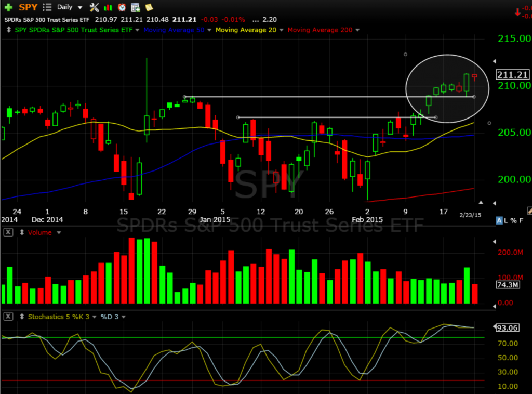Click the Moving Average 200 label
532x394 pixels.
click(320, 30)
